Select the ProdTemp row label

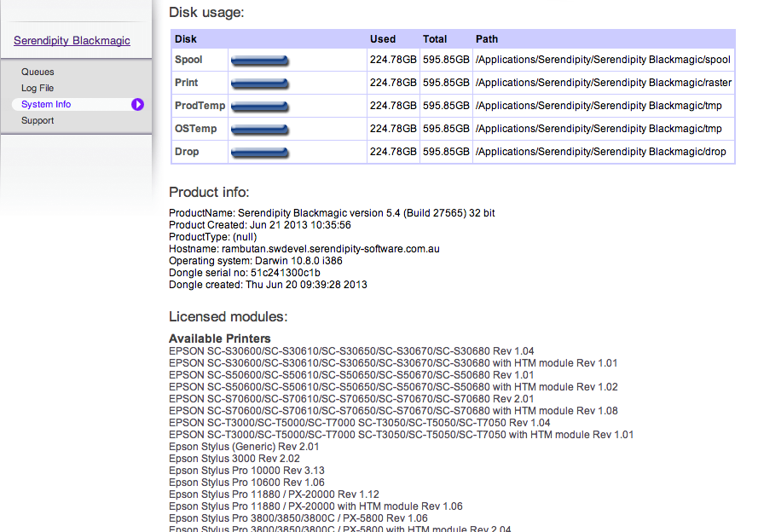point(200,106)
